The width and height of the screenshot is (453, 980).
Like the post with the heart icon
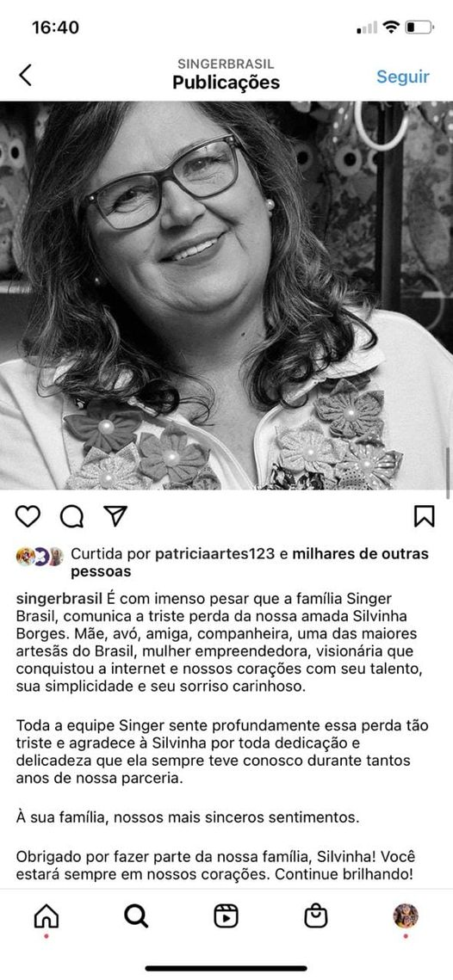pos(28,516)
